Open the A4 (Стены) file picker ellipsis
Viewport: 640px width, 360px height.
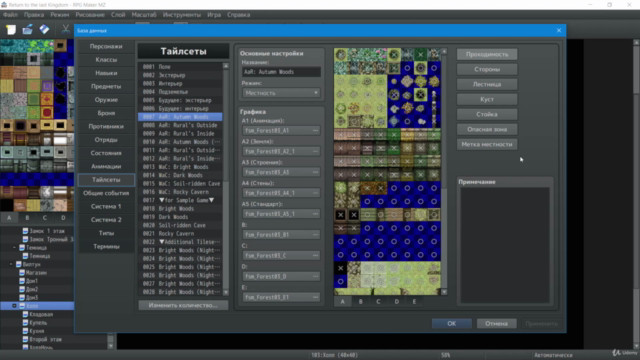tap(316, 193)
